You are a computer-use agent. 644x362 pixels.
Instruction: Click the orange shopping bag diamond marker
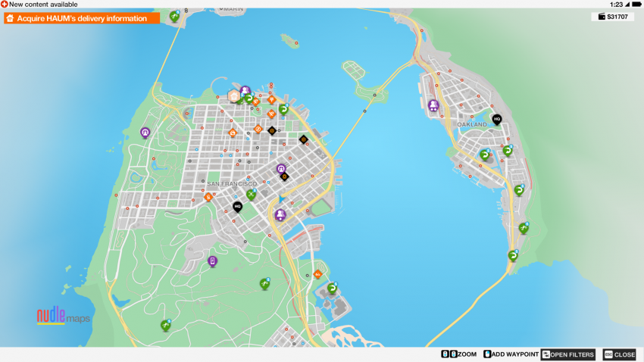(x=233, y=133)
